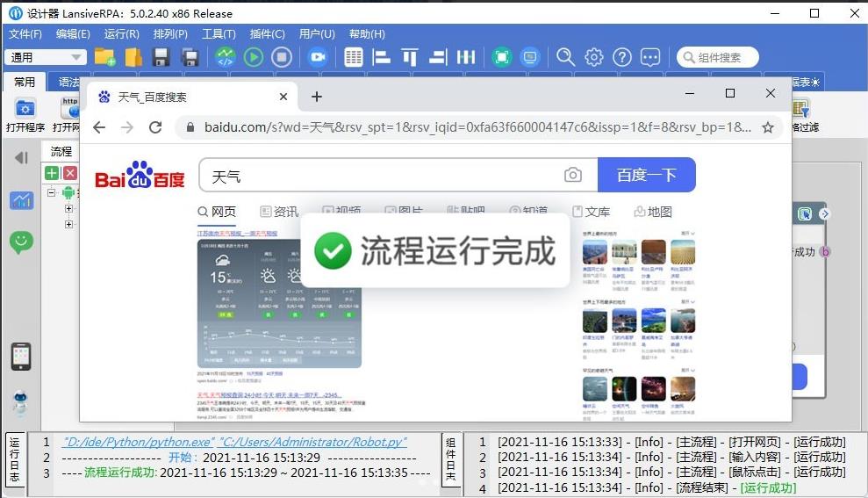Collapse the left sidebar with arrow icon
This screenshot has width=868, height=498.
21,158
